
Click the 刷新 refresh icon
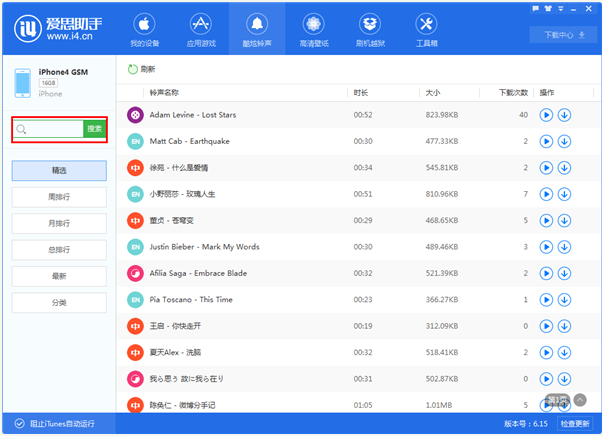pos(133,69)
